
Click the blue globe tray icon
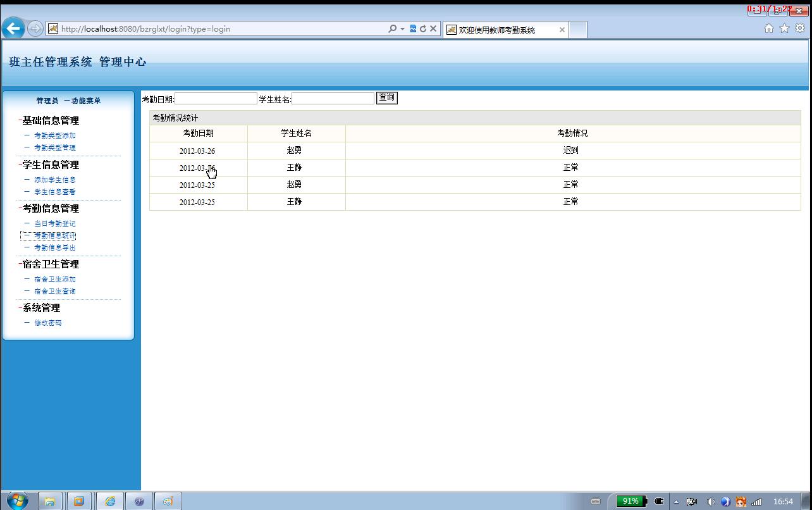point(725,502)
